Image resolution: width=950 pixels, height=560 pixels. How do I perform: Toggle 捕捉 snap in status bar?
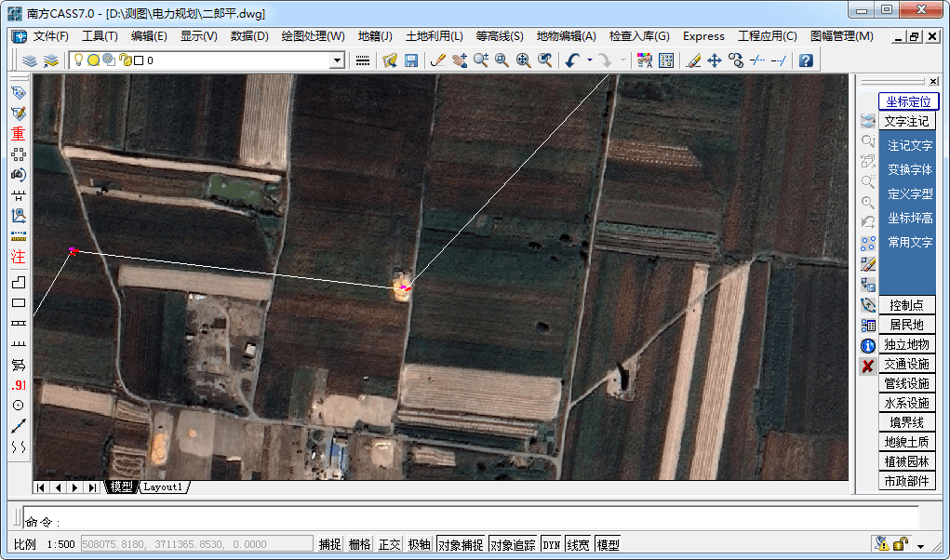tap(330, 544)
